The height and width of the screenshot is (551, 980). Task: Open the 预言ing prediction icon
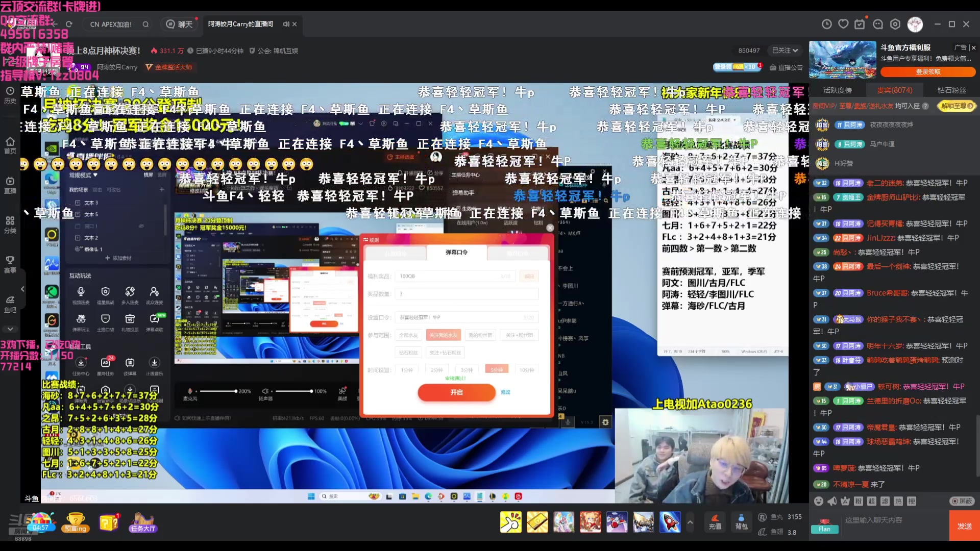tap(76, 522)
